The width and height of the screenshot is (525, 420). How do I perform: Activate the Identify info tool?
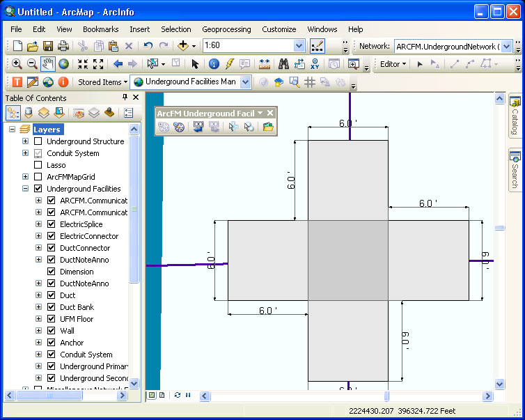tap(214, 63)
